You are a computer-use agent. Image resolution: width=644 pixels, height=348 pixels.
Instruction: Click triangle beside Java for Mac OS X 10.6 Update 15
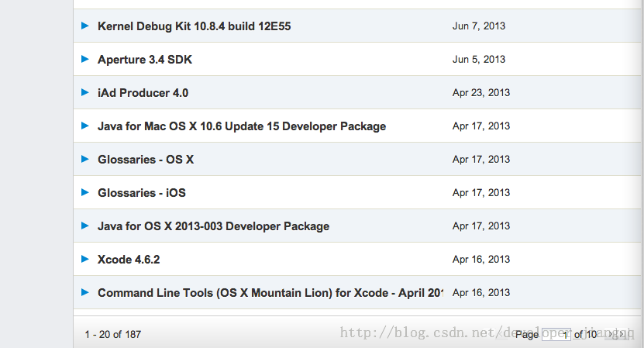click(85, 126)
